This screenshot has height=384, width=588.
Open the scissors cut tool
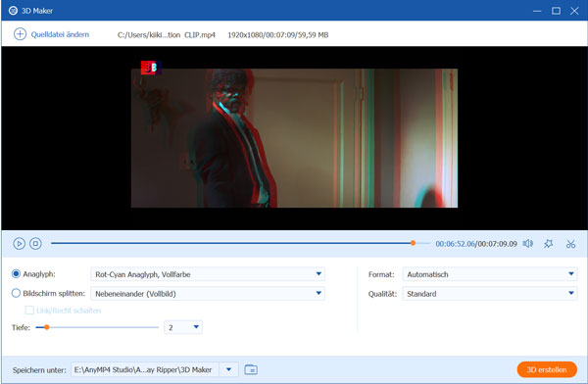pos(570,244)
